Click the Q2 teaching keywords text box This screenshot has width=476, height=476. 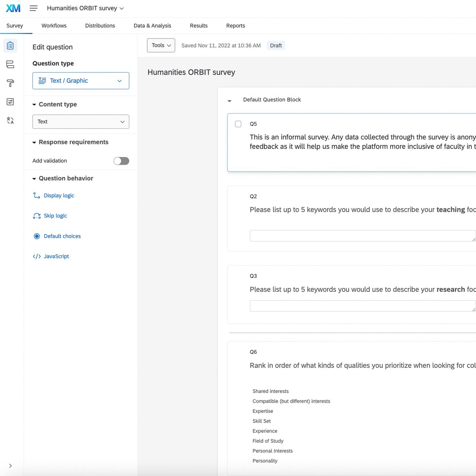pyautogui.click(x=363, y=236)
